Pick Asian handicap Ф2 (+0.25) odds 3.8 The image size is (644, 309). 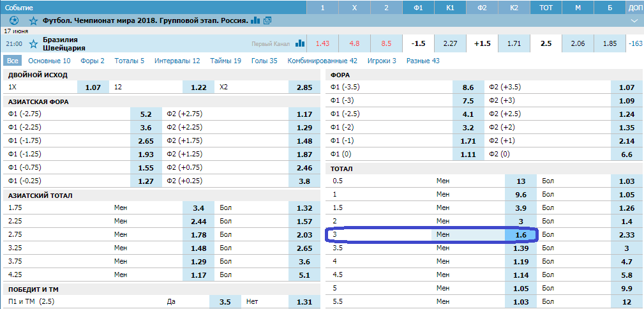coord(304,181)
